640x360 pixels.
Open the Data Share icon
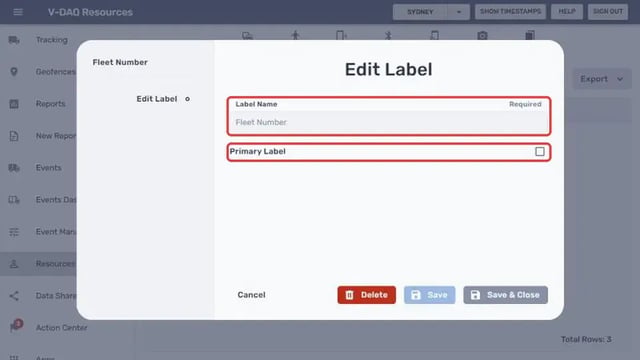(x=14, y=296)
